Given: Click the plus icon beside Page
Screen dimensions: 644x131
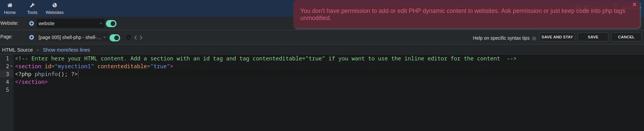Looking at the screenshot, I should [x=32, y=37].
